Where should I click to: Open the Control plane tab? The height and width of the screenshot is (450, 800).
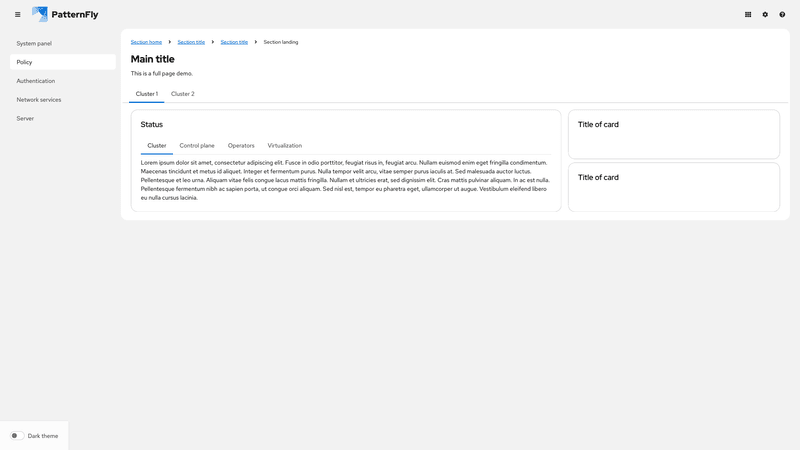(x=197, y=146)
